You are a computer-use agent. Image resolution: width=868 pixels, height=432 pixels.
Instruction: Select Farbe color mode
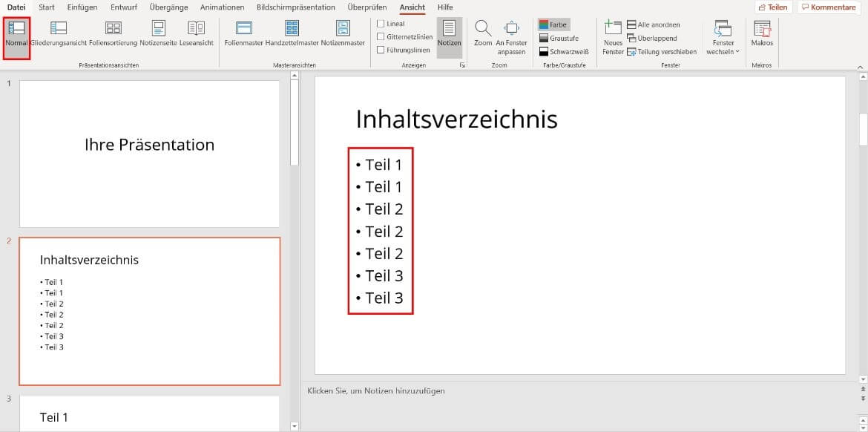coord(553,25)
